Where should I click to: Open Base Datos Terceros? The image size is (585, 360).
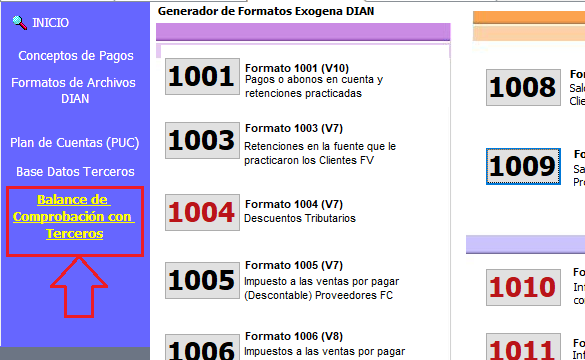click(75, 172)
